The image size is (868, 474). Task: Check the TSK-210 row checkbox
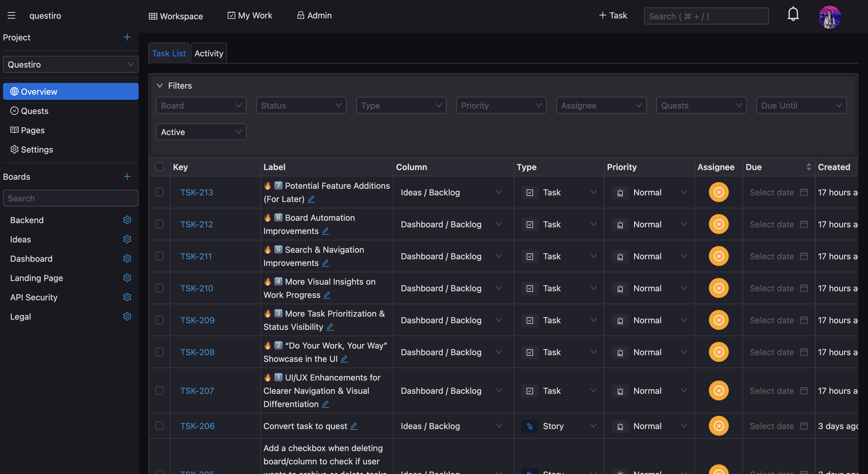(159, 288)
